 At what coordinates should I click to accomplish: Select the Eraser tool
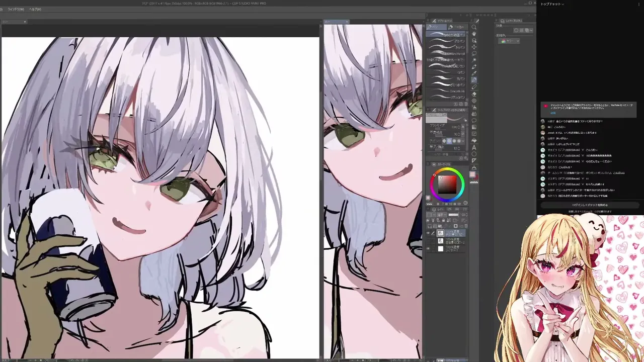coord(474,95)
